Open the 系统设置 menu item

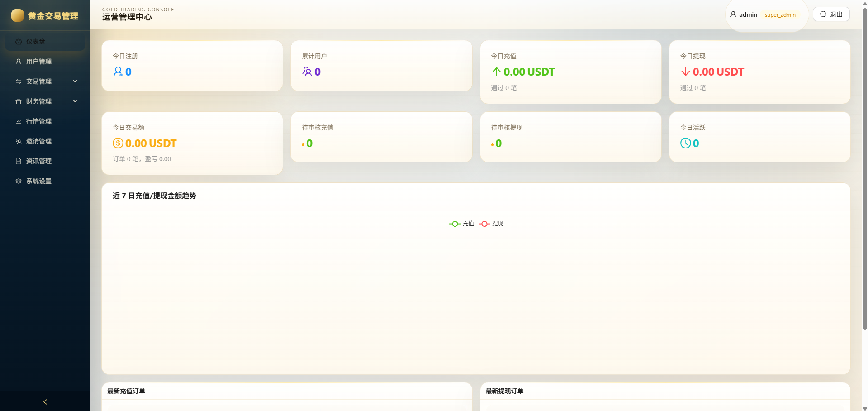coord(45,181)
